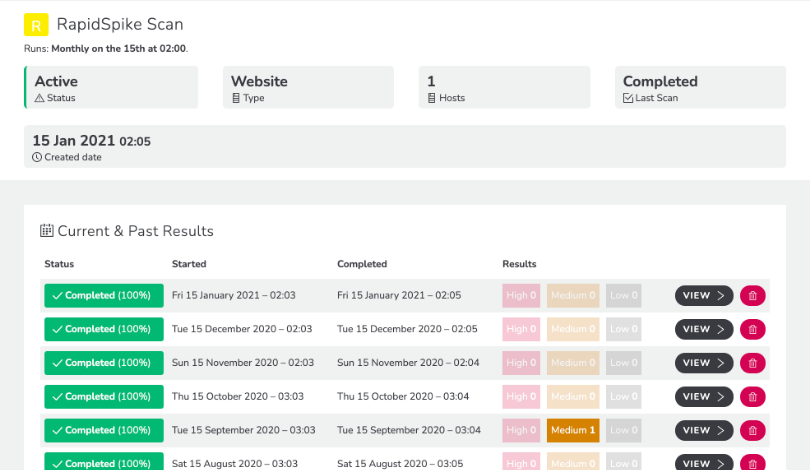
Task: Click the checkbox icon beside Last Scan
Action: pyautogui.click(x=628, y=98)
